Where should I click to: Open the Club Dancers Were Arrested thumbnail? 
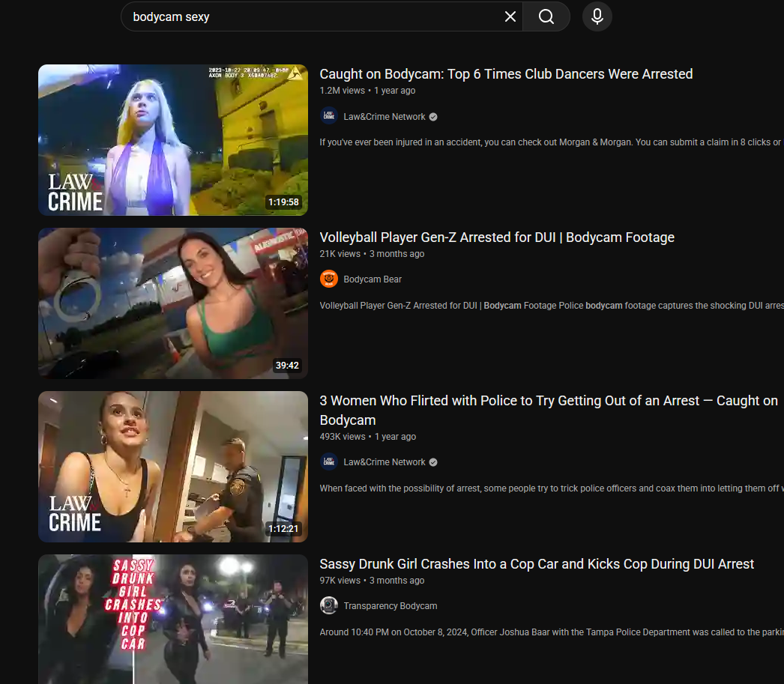coord(173,140)
